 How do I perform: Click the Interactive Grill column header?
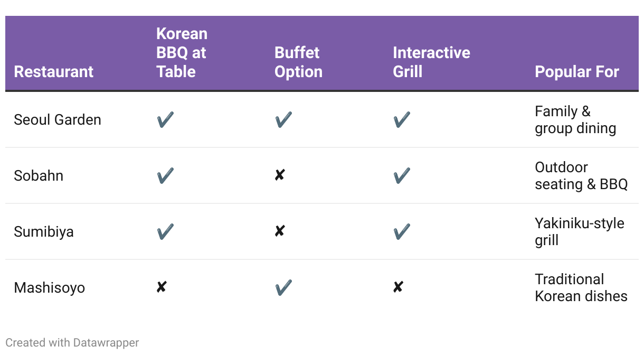[431, 62]
